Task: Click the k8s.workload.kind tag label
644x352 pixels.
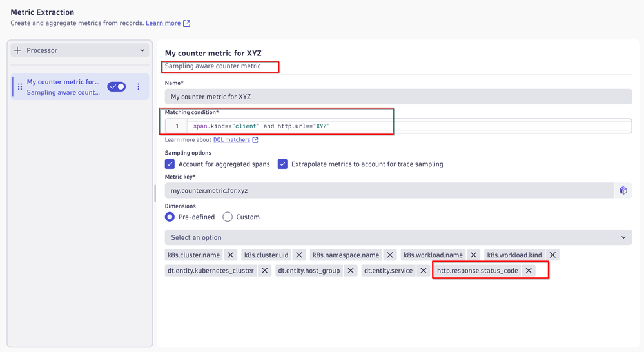Action: (x=514, y=255)
